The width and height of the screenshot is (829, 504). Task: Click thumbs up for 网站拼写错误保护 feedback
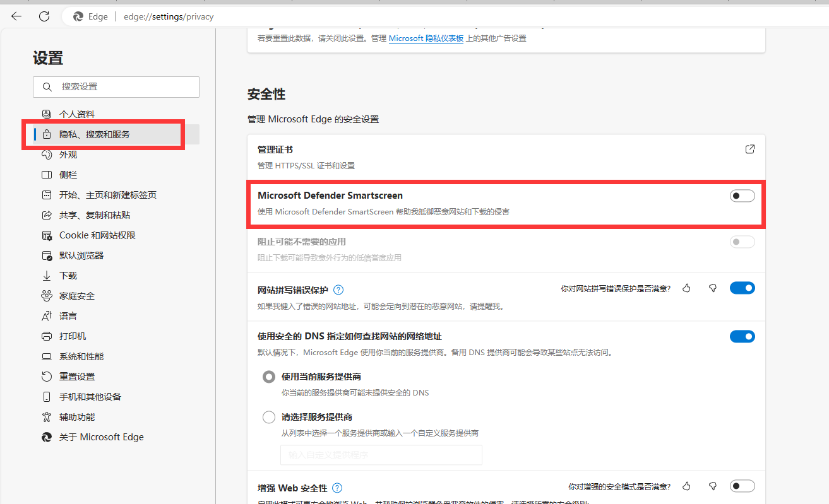687,288
